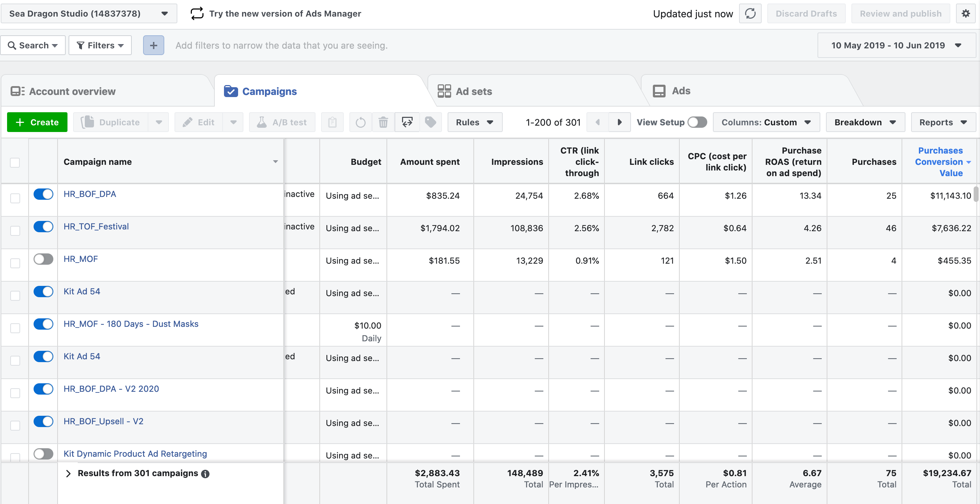Viewport: 980px width, 504px height.
Task: Click the table vertical scrollbar
Action: (976, 194)
